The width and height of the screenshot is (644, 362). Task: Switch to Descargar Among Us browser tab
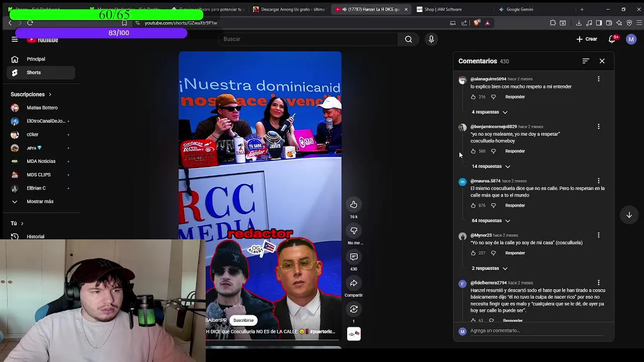(x=289, y=9)
